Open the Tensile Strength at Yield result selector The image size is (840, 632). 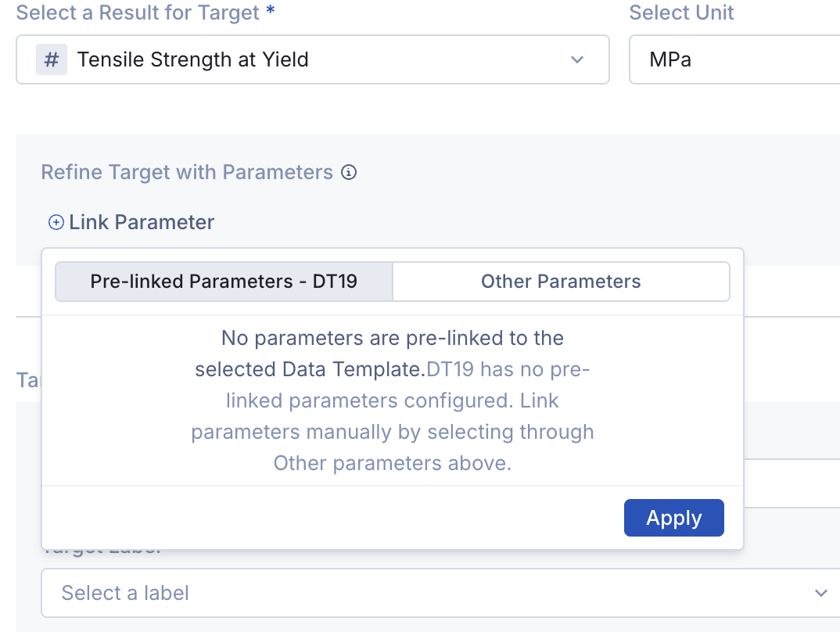coord(313,59)
